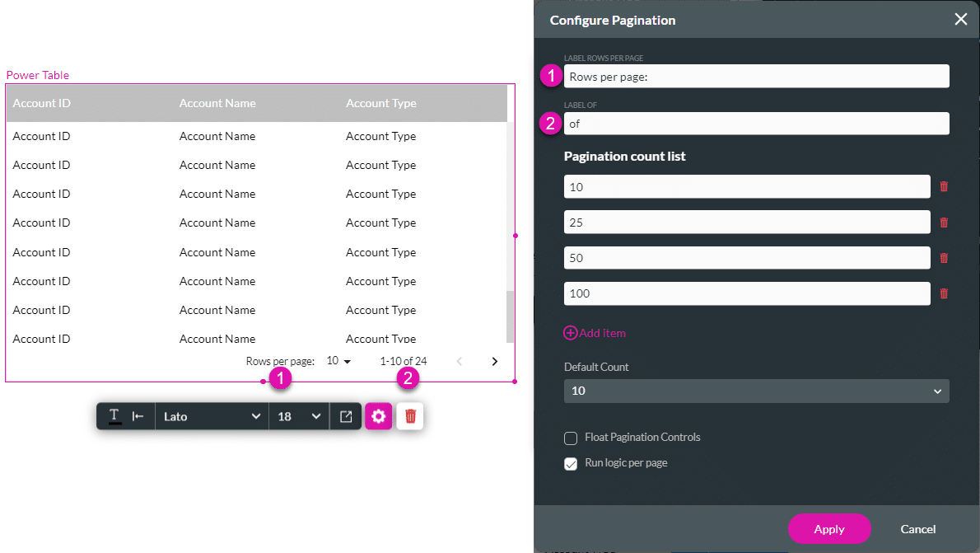Click the external link icon in the toolbar
This screenshot has height=553, width=980.
click(x=346, y=415)
